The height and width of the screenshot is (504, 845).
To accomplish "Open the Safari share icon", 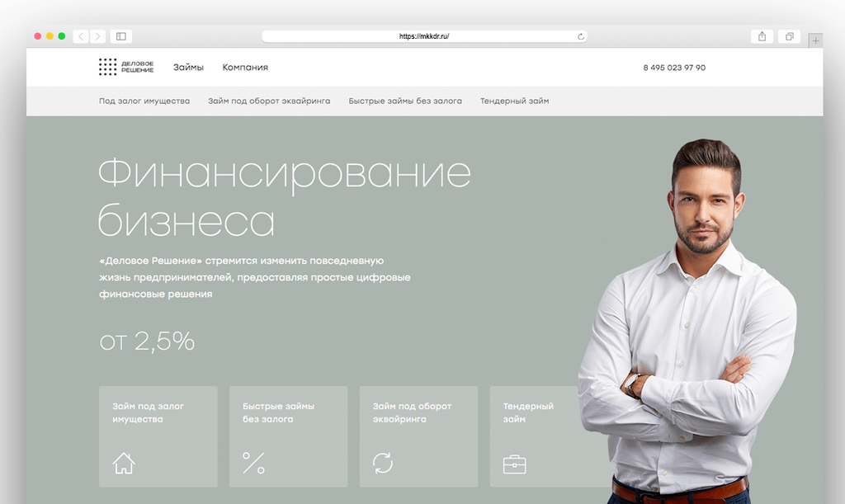I will 762,36.
